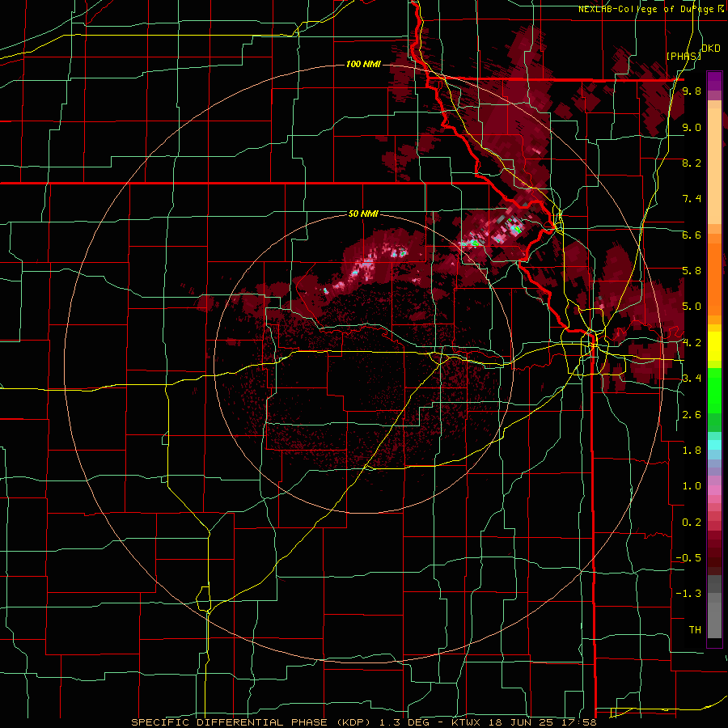
Task: Click the "0.2" scale value
Action: 692,523
